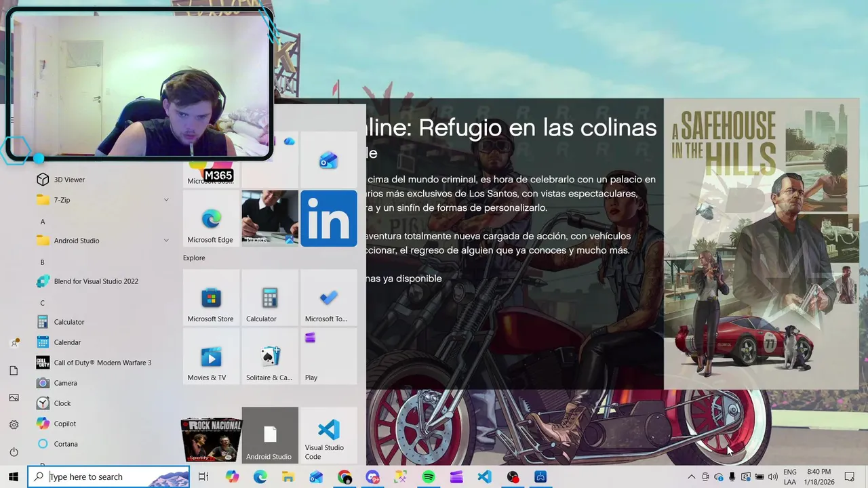The height and width of the screenshot is (488, 868).
Task: Open the notification center icon
Action: [x=850, y=477]
